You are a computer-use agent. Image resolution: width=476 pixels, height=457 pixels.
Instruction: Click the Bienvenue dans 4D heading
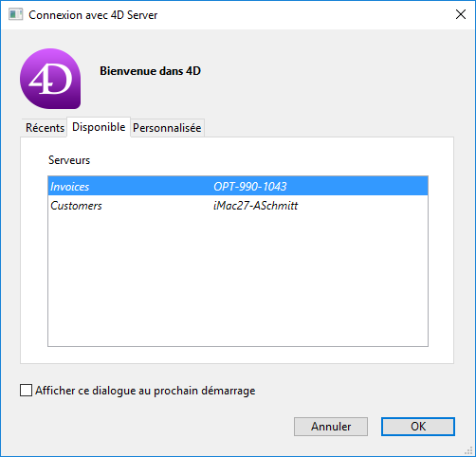pyautogui.click(x=150, y=71)
